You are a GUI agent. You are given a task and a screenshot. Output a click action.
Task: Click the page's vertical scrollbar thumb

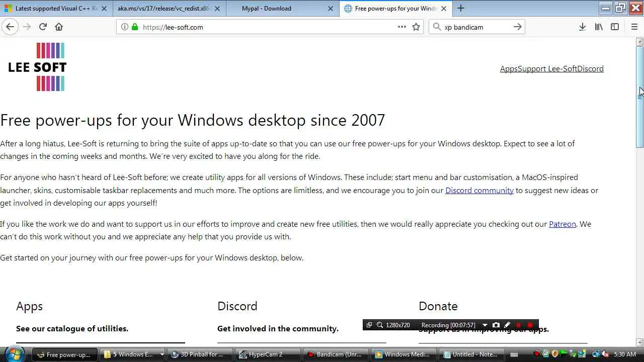coord(639,97)
